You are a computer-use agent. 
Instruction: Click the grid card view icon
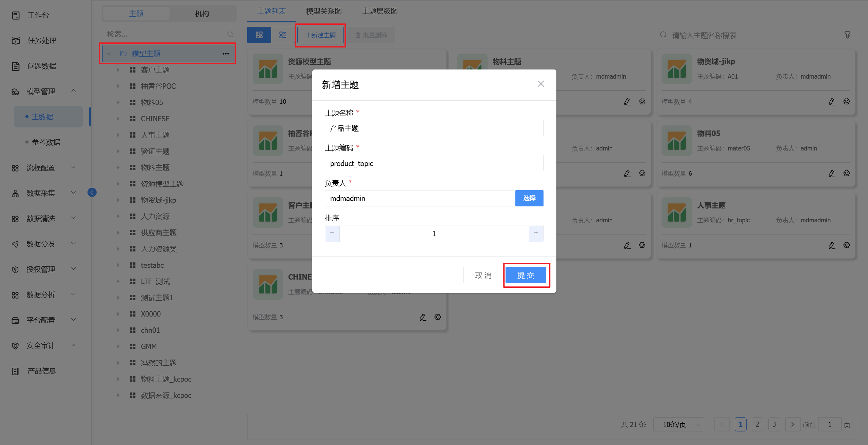point(259,35)
